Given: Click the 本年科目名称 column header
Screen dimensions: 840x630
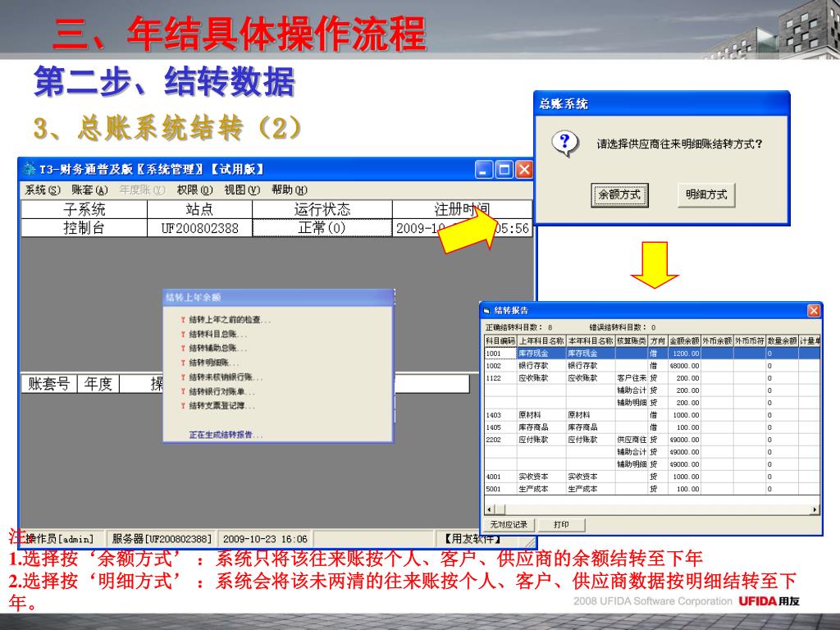Looking at the screenshot, I should coord(591,340).
